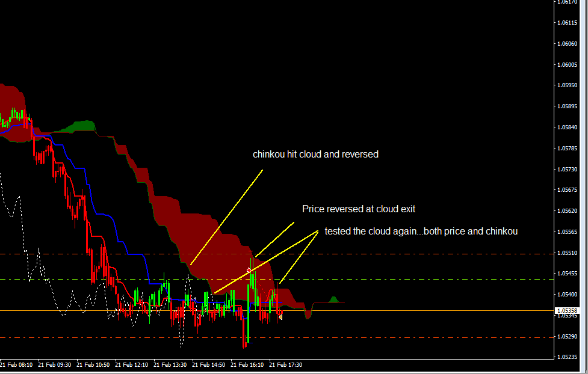Click the 1.05565 price axis label
588x374 pixels.
pyautogui.click(x=567, y=231)
